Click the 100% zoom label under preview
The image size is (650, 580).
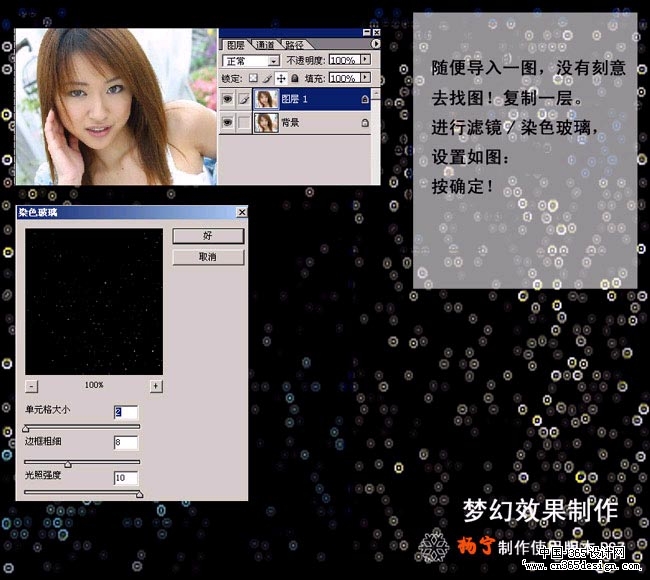click(94, 385)
